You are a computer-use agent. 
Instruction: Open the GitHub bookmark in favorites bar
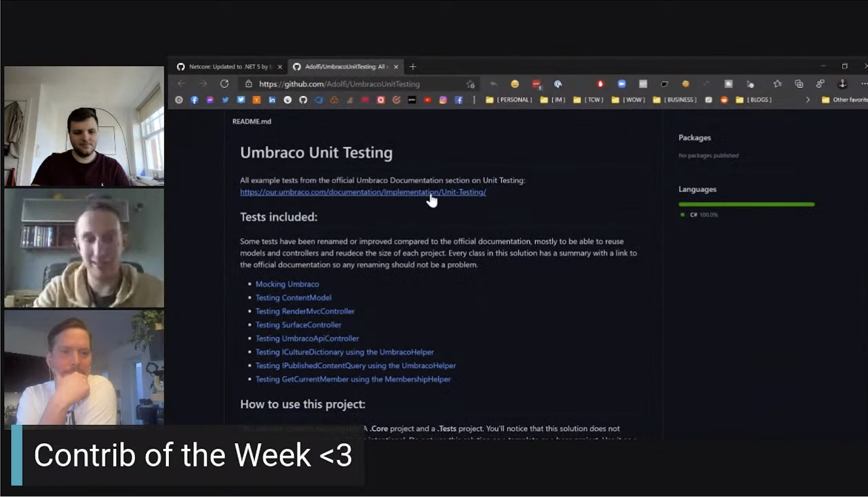[303, 100]
